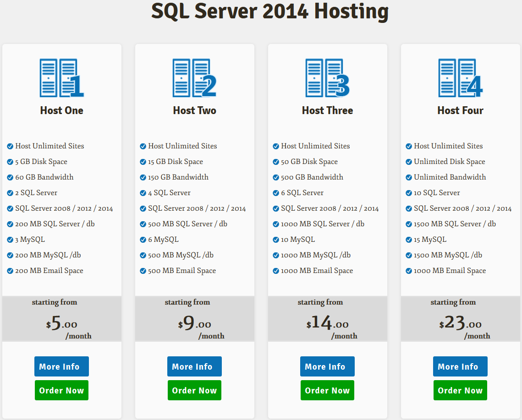
Task: Click the Host Four server icon
Action: click(461, 78)
